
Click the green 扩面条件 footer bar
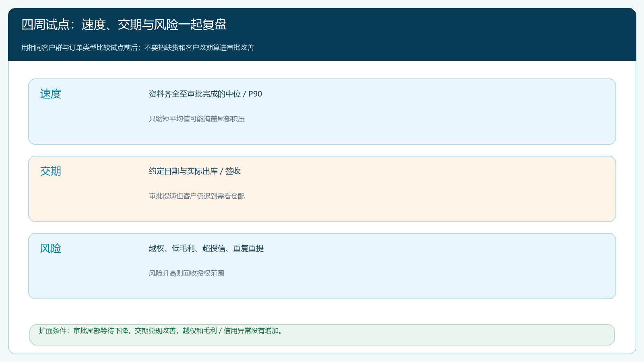322,335
